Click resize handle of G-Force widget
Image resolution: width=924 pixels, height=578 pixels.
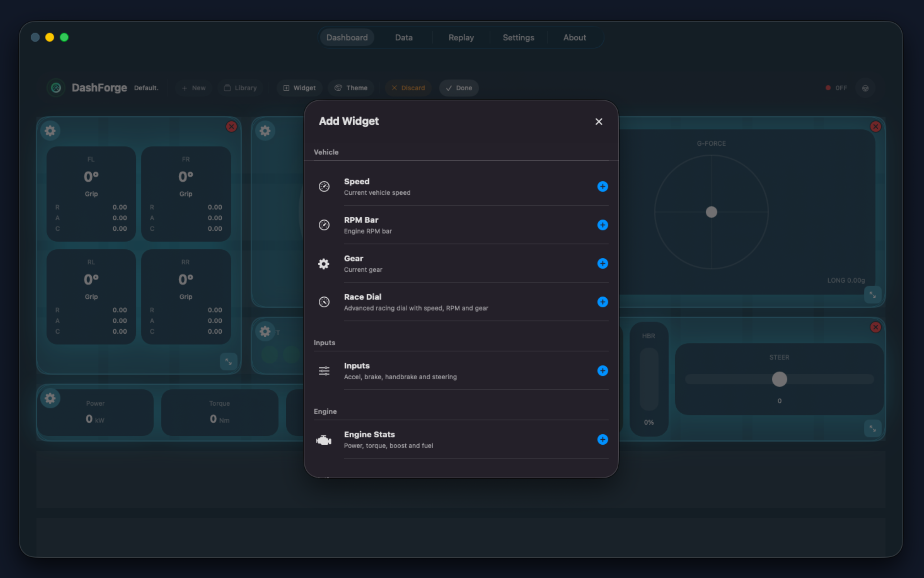(x=872, y=295)
